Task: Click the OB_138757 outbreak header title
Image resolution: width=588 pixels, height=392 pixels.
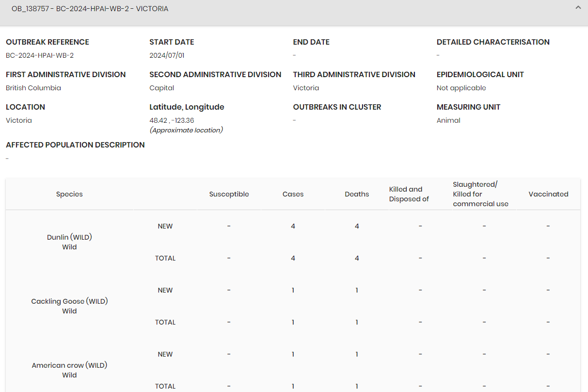Action: pyautogui.click(x=90, y=9)
